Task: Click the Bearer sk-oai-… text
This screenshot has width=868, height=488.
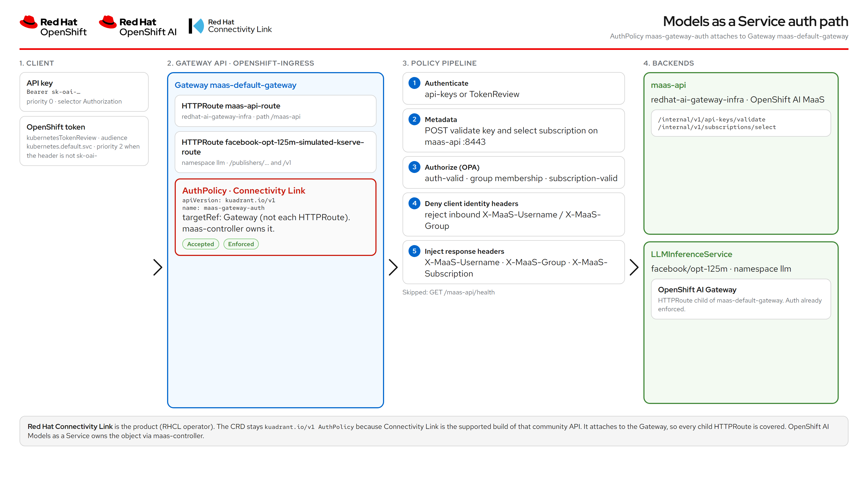Action: (54, 92)
